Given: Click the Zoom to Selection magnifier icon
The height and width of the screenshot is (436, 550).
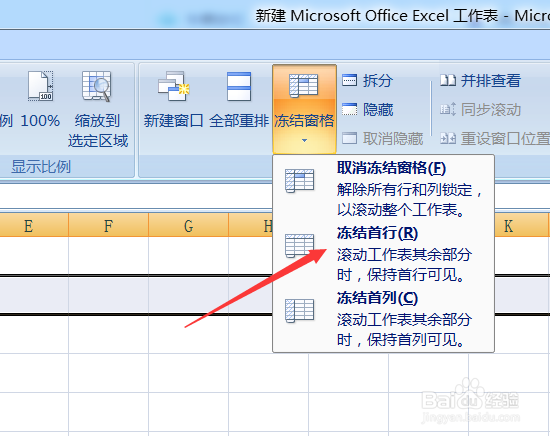Looking at the screenshot, I should [x=97, y=86].
